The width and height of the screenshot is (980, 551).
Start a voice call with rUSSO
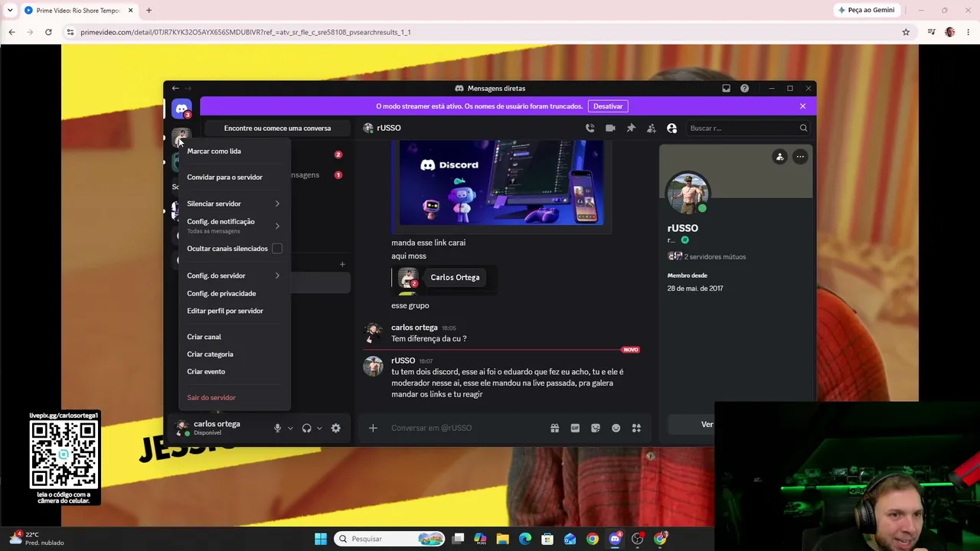pos(590,128)
